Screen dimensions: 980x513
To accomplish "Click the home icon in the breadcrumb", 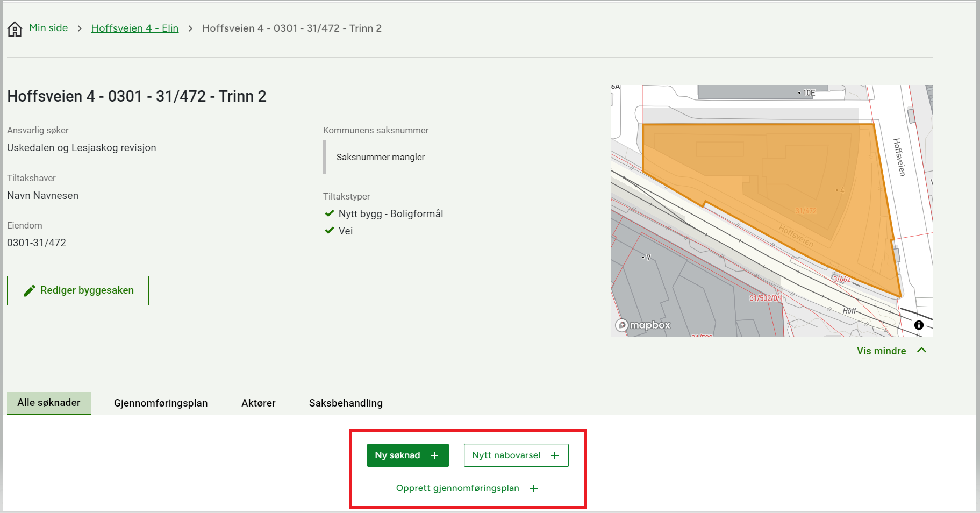I will point(15,28).
